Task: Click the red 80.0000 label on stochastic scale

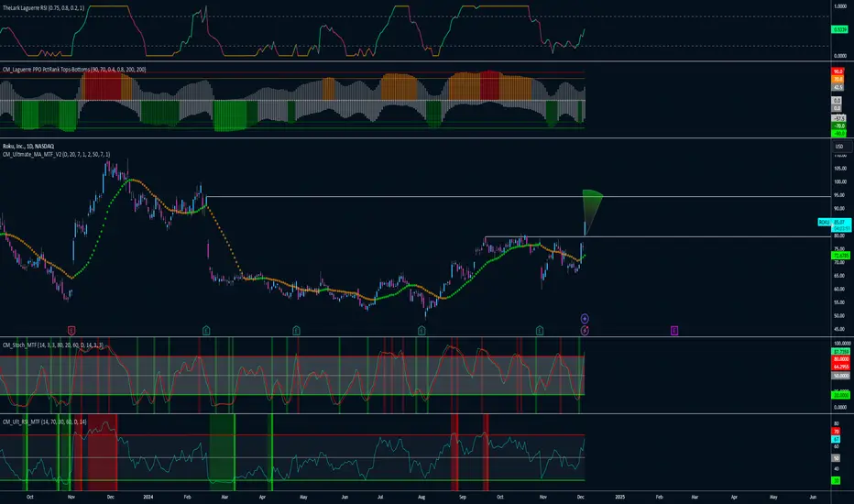Action: tap(840, 359)
